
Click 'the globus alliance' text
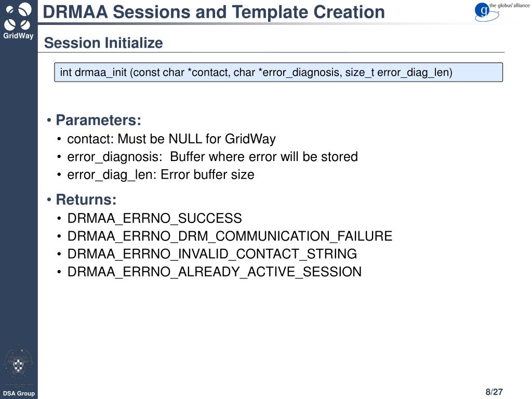(x=509, y=5)
